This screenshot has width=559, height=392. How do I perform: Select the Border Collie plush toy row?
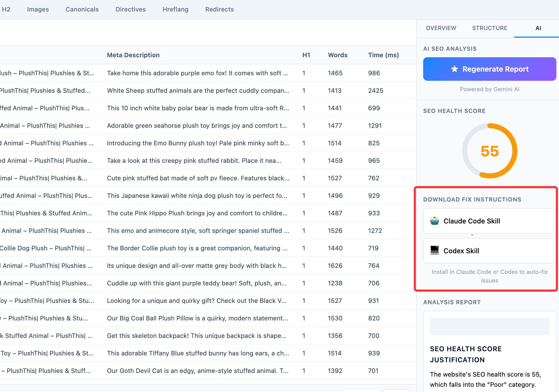coord(197,248)
